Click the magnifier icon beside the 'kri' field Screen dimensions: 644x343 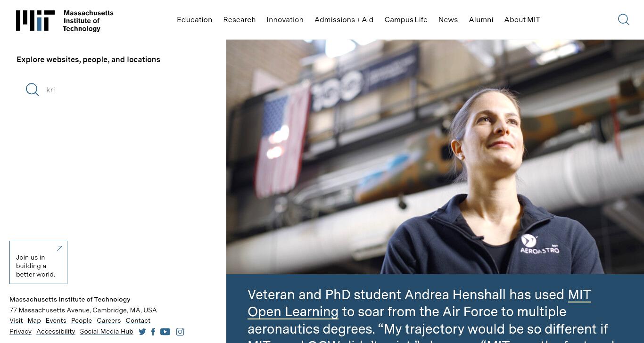(33, 90)
